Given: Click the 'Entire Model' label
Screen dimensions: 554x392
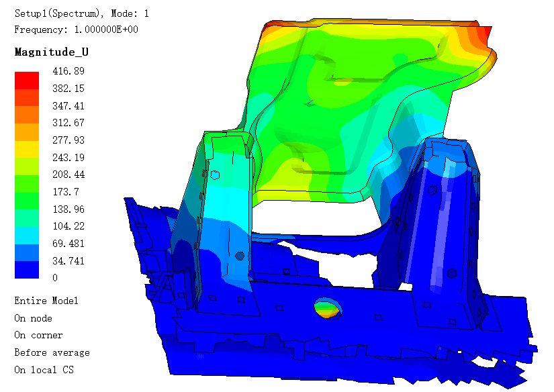Looking at the screenshot, I should tap(46, 301).
